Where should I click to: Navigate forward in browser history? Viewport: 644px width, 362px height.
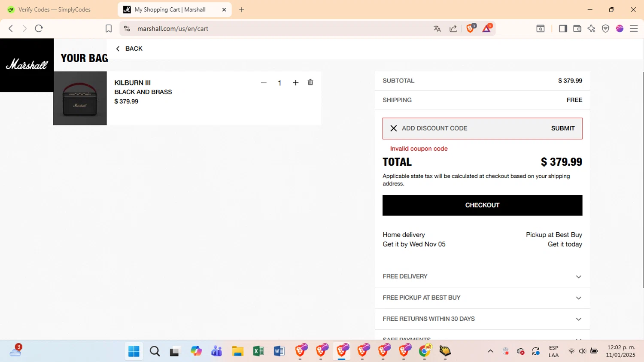[x=24, y=28]
